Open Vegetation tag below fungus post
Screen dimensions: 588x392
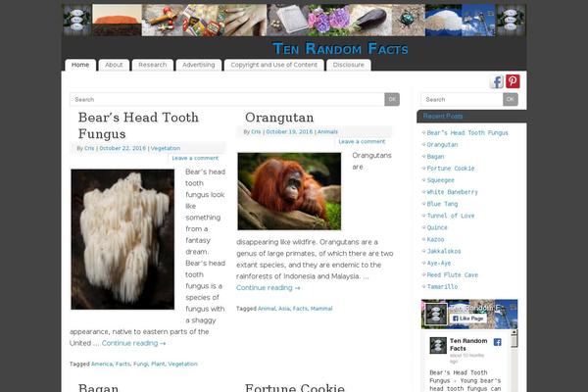[182, 364]
